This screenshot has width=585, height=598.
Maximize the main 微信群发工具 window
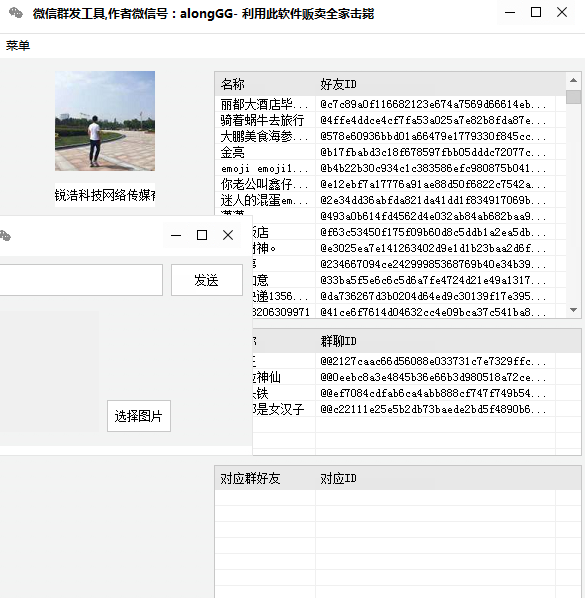point(536,13)
